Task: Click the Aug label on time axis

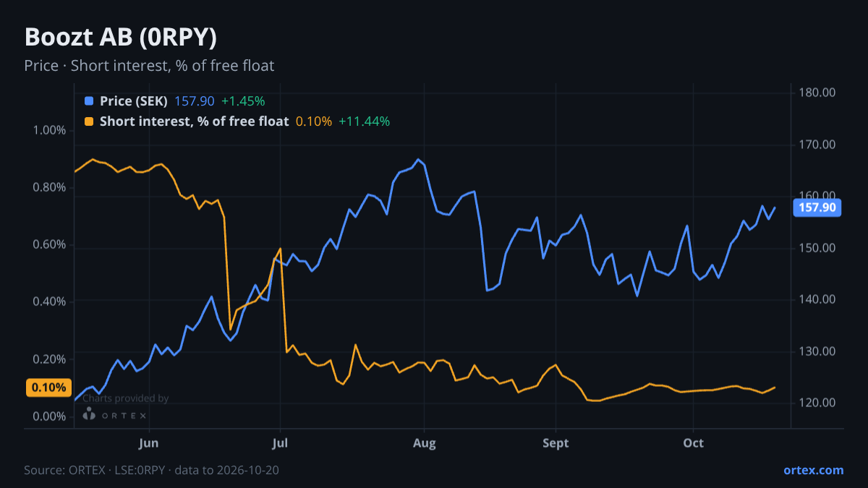Action: pyautogui.click(x=425, y=443)
